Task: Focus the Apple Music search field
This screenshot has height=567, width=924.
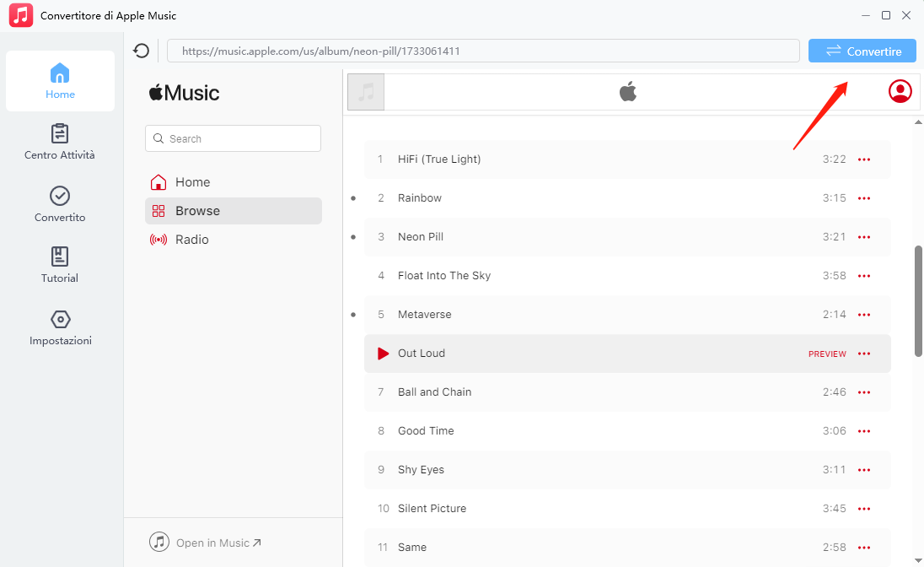Action: click(233, 138)
